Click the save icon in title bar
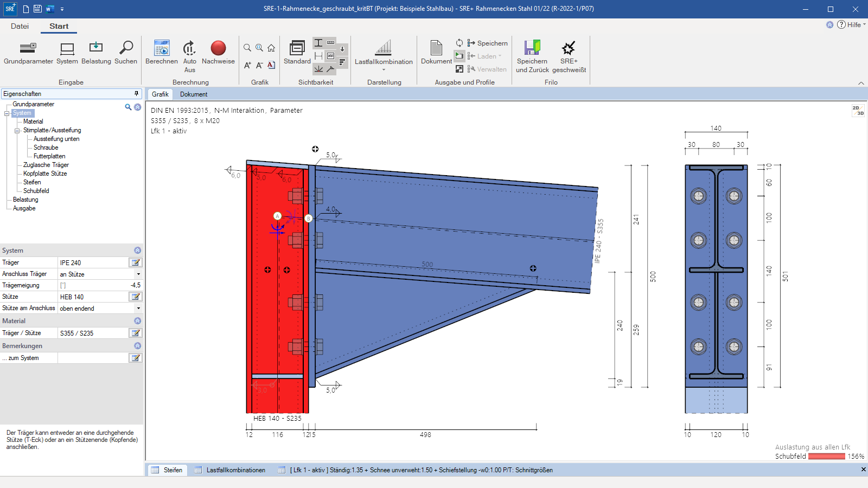This screenshot has height=488, width=868. [x=37, y=9]
